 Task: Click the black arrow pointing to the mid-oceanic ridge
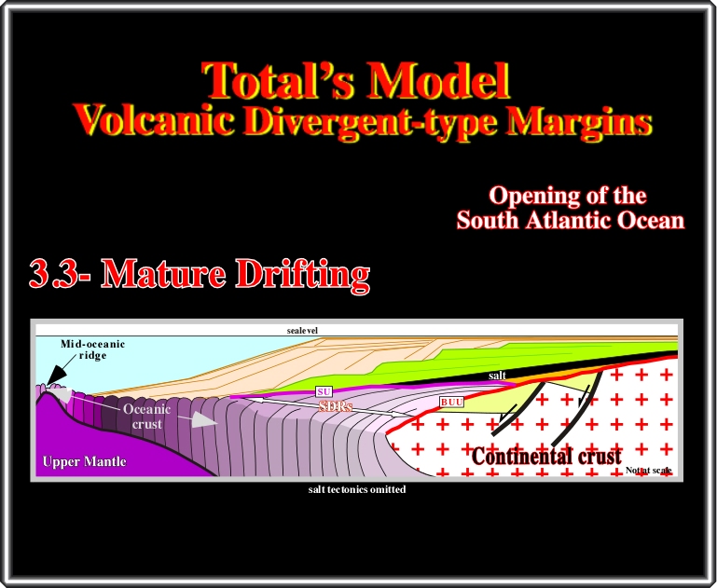point(55,372)
